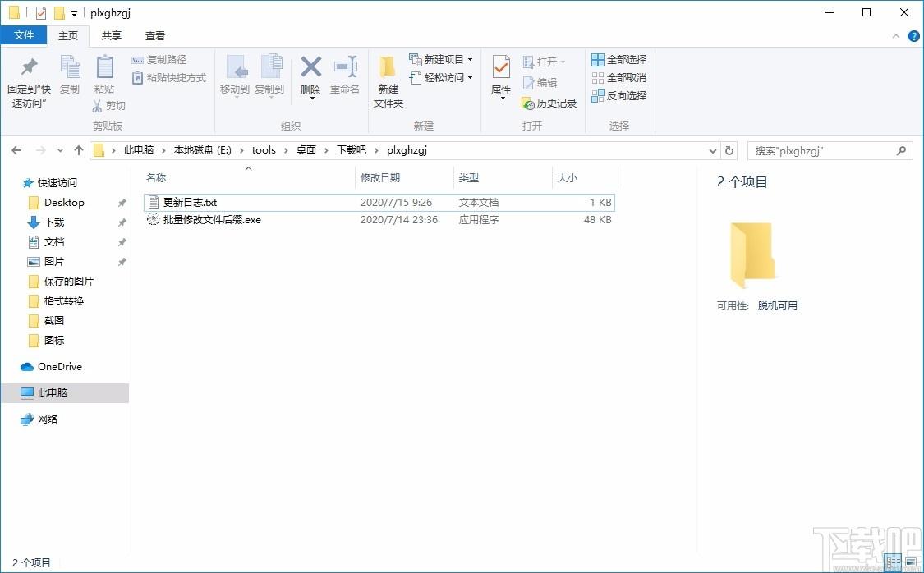Open the 文件 (File) menu tab
The image size is (924, 573).
[24, 35]
